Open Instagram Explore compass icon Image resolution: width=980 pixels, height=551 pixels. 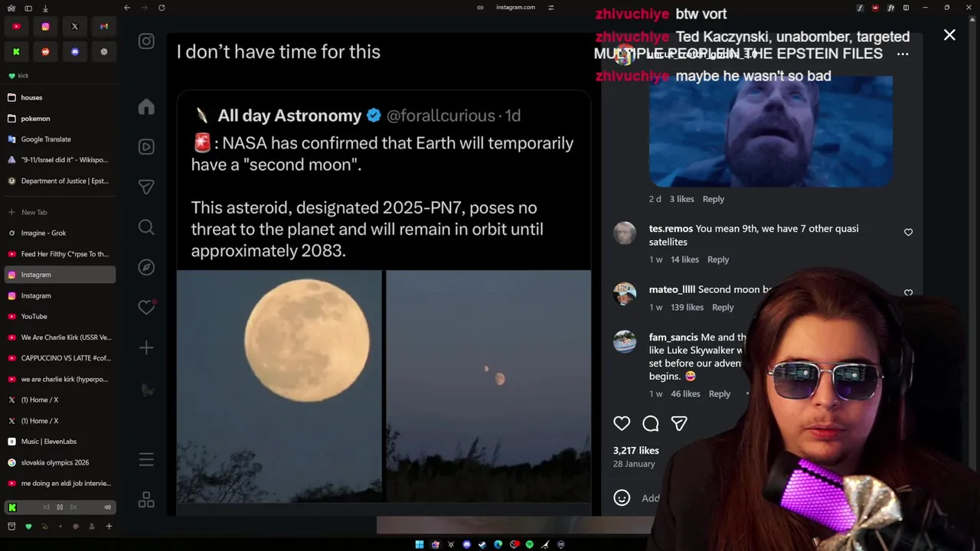[146, 267]
